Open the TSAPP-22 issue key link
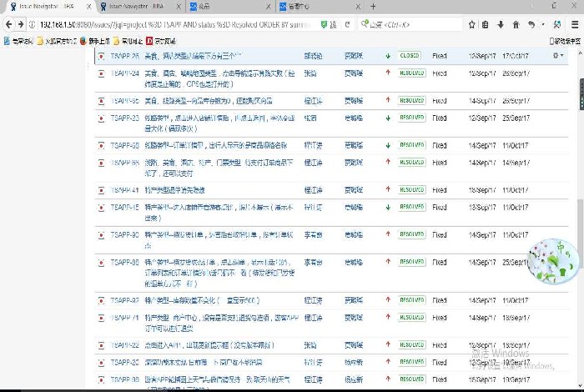 (125, 345)
